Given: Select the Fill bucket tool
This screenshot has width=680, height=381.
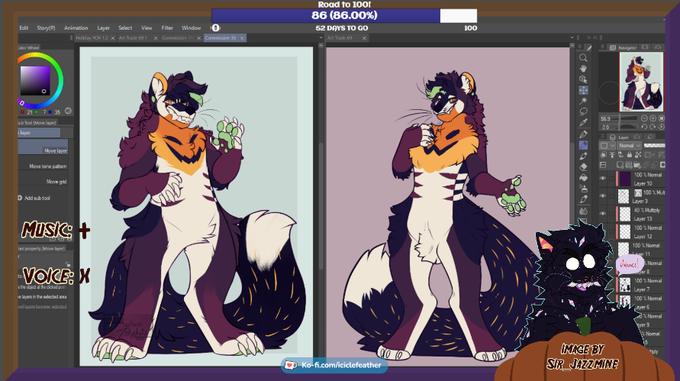Looking at the screenshot, I should [583, 178].
